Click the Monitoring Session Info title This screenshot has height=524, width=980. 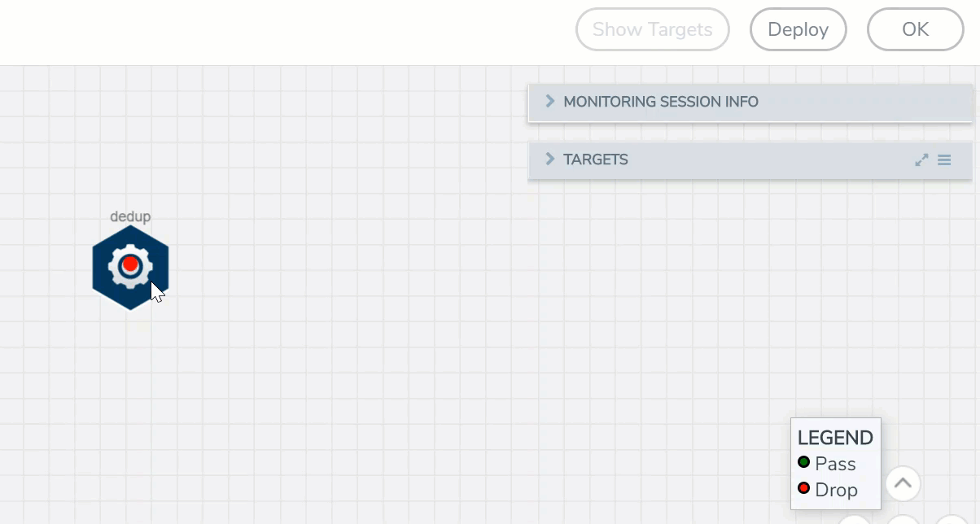pyautogui.click(x=661, y=102)
